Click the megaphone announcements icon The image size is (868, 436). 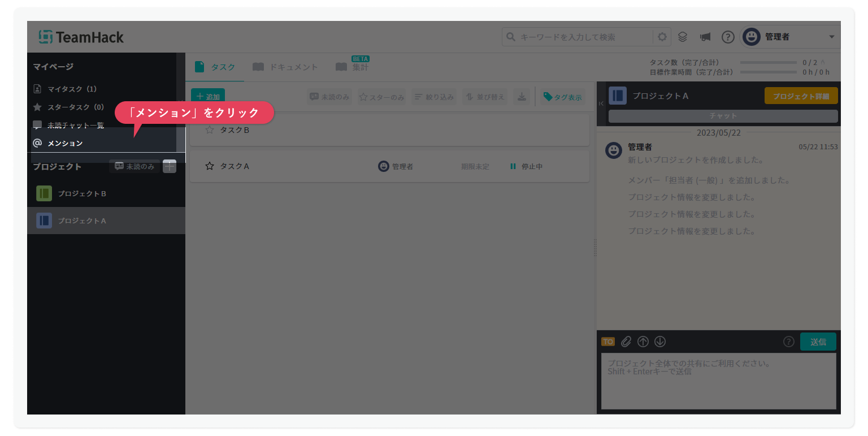tap(705, 37)
